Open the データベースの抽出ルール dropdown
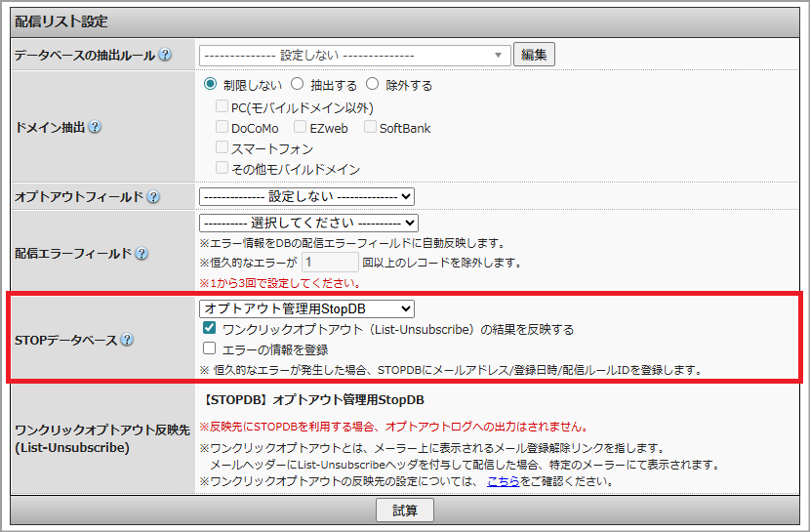The width and height of the screenshot is (810, 532). pos(354,56)
